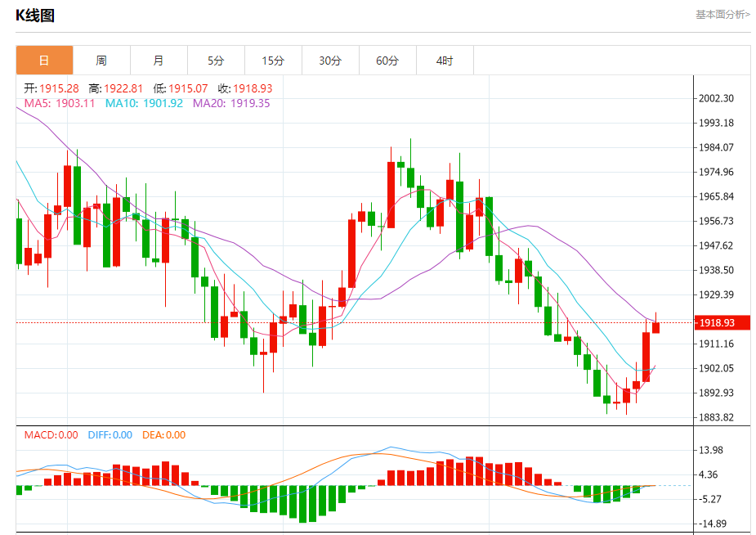Viewport: 756px width, 535px height.
Task: Click the 4.36 MACD axis label
Action: [x=709, y=474]
